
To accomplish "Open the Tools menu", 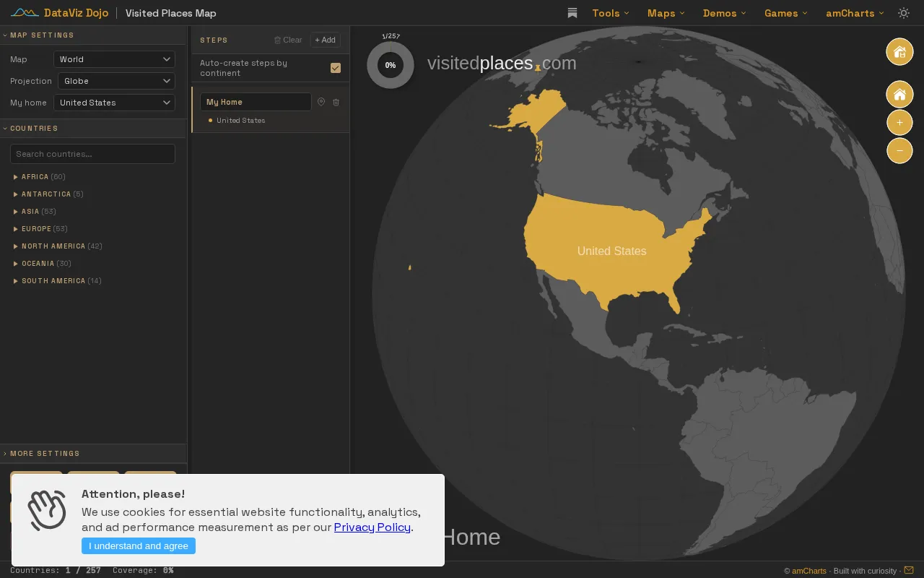I will 611,13.
